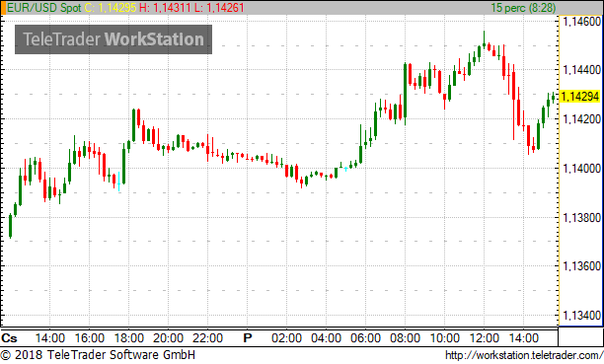Click the 1,14000 price axis label

click(581, 169)
